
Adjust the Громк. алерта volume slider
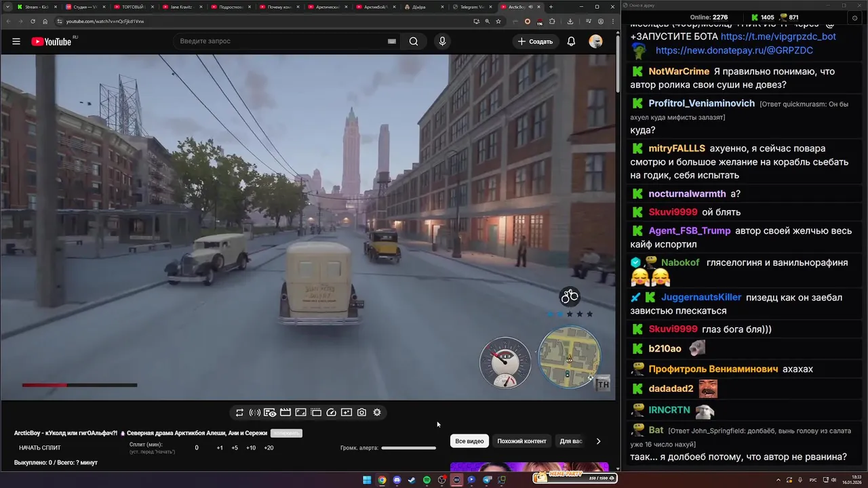click(408, 448)
